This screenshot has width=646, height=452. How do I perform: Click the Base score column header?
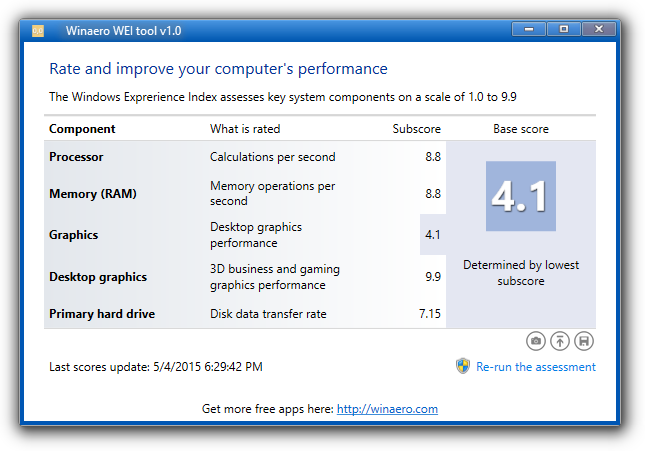[x=521, y=129]
